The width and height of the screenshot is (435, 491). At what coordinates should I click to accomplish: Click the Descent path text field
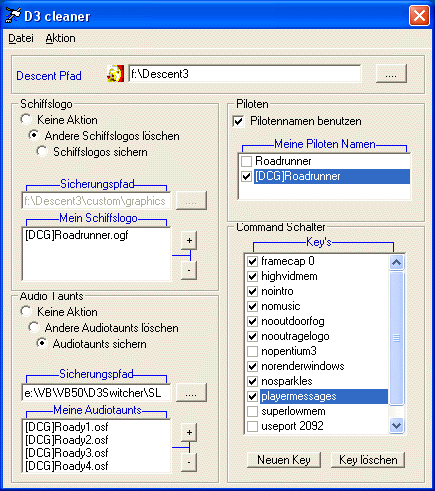[x=245, y=73]
